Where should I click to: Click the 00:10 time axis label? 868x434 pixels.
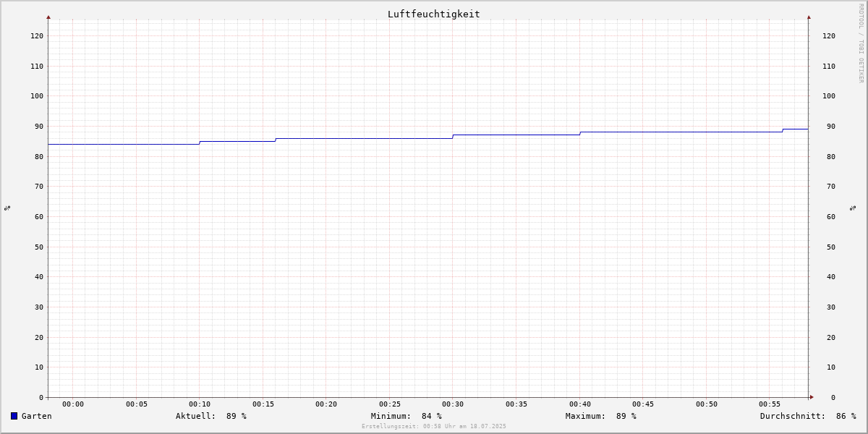200,404
